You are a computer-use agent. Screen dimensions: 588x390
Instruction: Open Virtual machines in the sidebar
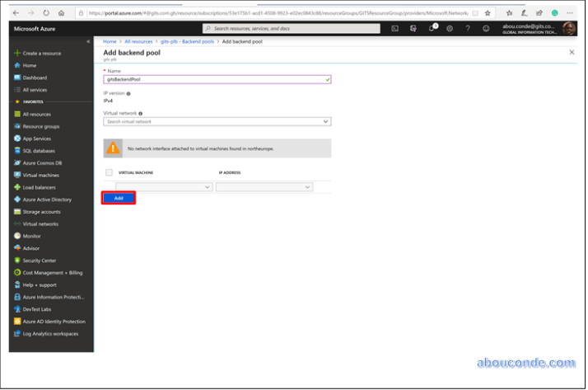(x=40, y=175)
